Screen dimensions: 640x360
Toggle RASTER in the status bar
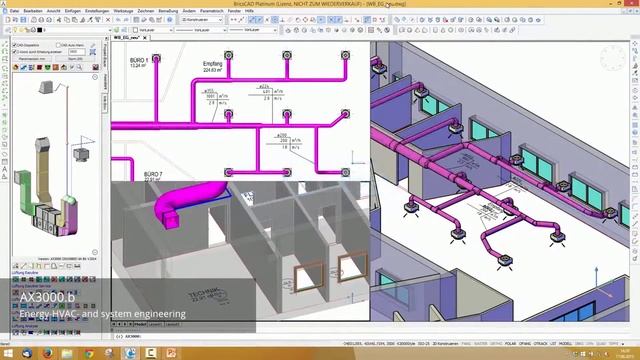480,344
